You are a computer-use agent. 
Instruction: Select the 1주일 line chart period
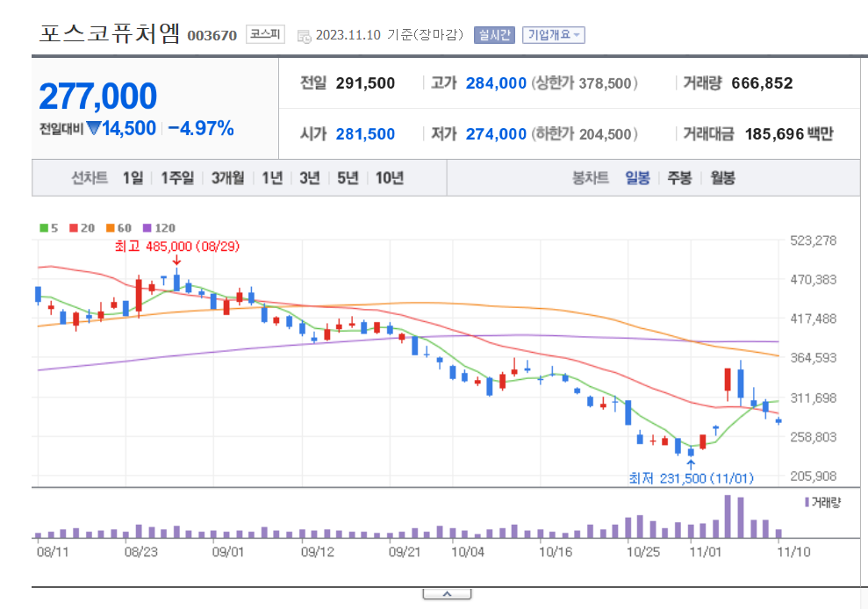pyautogui.click(x=177, y=178)
